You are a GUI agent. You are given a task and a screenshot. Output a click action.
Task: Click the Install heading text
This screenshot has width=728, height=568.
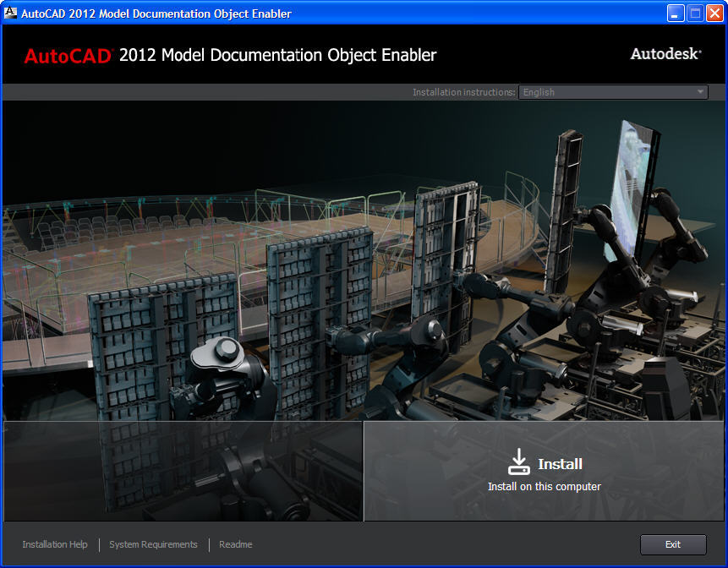click(x=560, y=464)
